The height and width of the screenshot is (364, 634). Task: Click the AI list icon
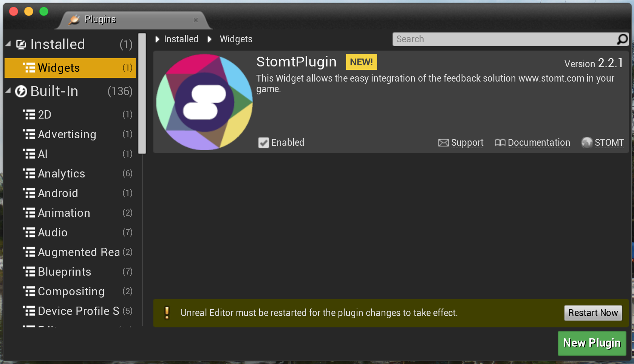pos(29,154)
